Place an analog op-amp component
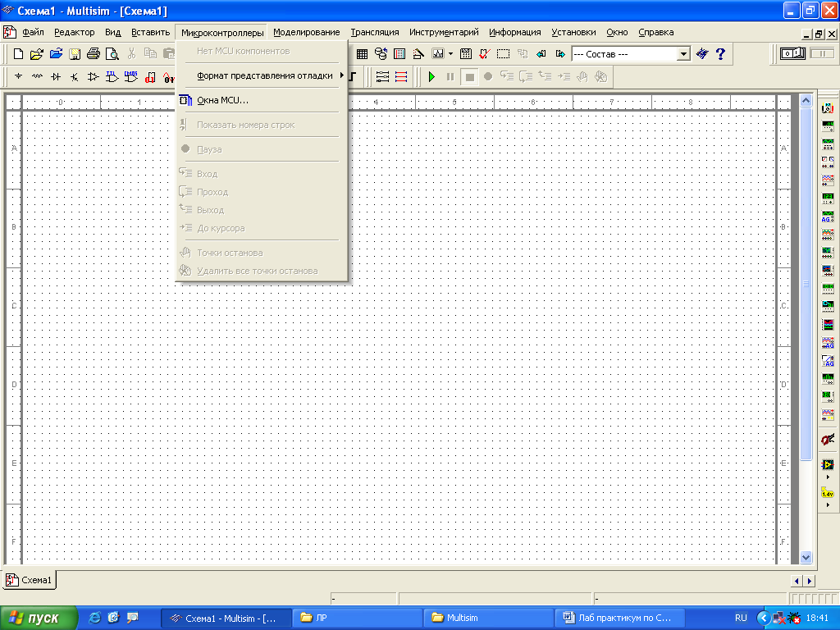 point(94,76)
